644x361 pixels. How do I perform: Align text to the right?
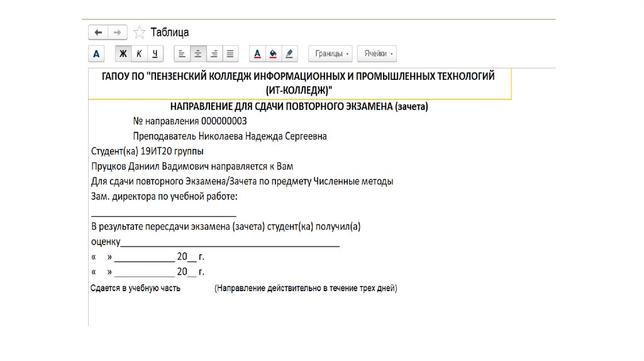(x=214, y=54)
